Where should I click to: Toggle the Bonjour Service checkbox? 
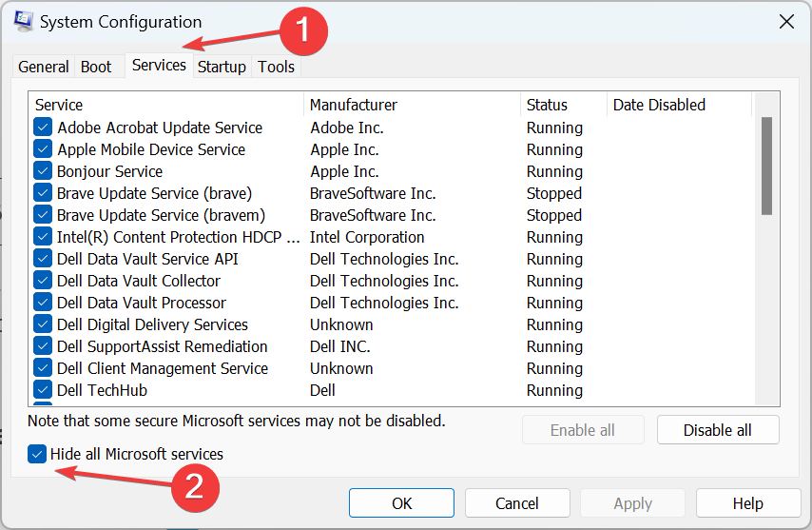point(43,170)
